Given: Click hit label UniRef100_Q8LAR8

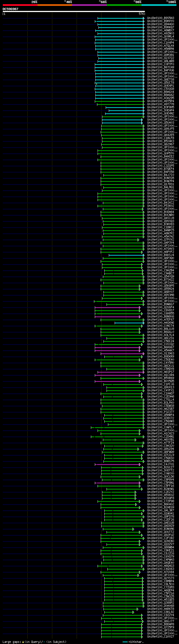Looking at the screenshot, I should point(161,61).
